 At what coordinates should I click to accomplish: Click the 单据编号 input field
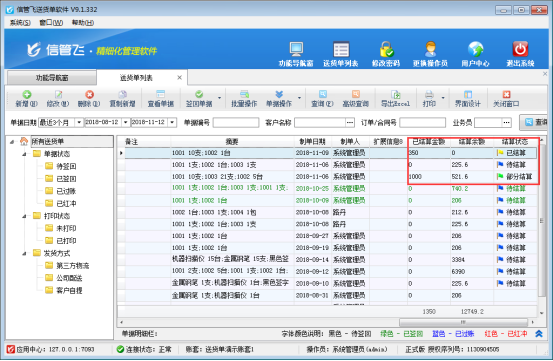[x=236, y=122]
